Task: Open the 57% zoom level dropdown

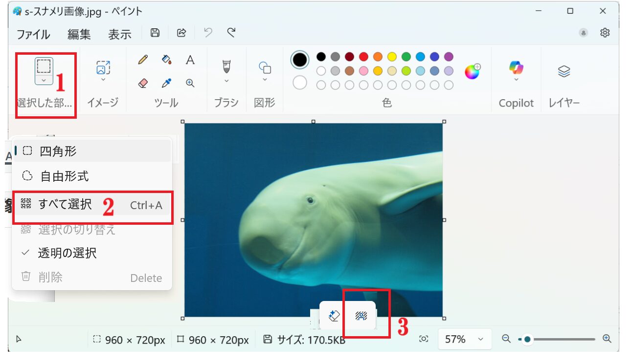Action: 464,339
